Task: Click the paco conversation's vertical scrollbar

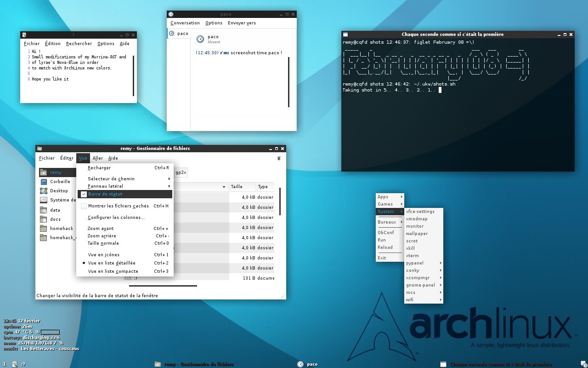Action: point(289,82)
